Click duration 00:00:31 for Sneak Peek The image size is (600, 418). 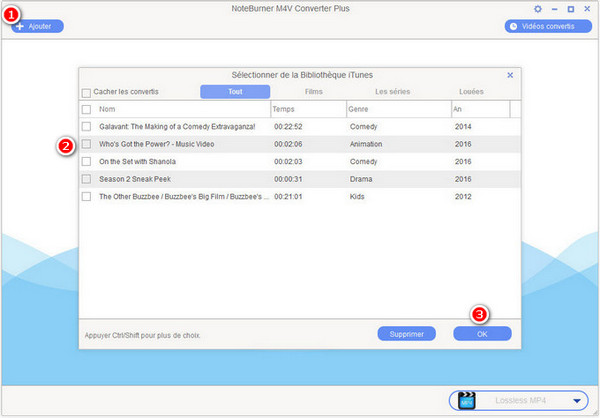click(x=288, y=179)
